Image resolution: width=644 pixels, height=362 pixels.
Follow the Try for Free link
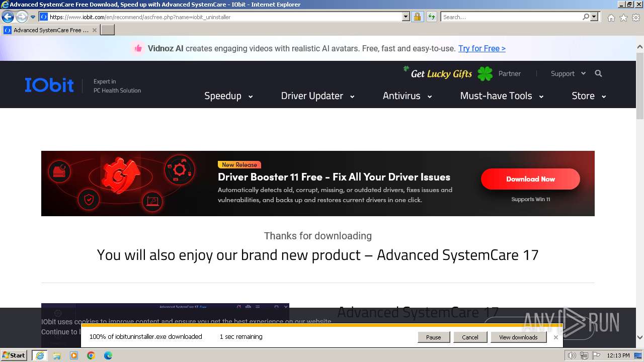[x=481, y=48]
